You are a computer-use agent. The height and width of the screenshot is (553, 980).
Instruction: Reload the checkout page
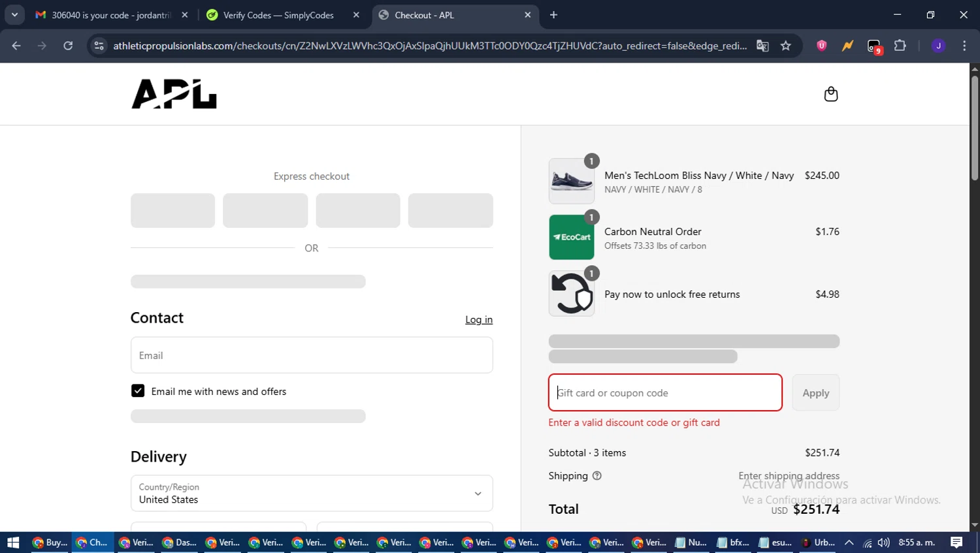[68, 46]
